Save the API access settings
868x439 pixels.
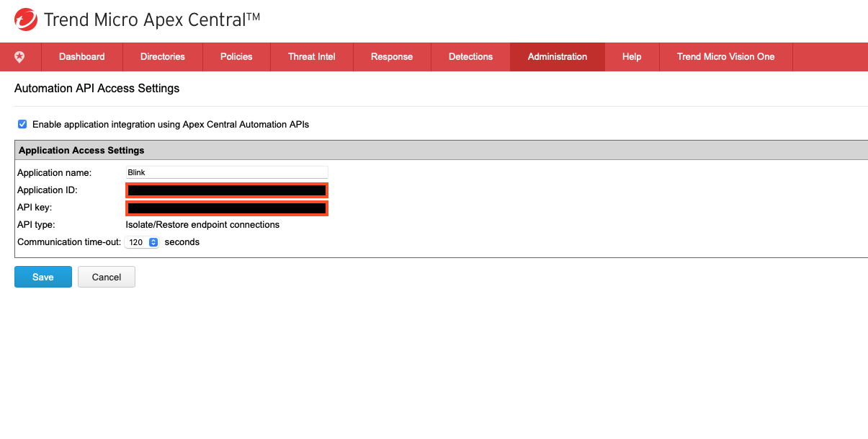pyautogui.click(x=43, y=277)
